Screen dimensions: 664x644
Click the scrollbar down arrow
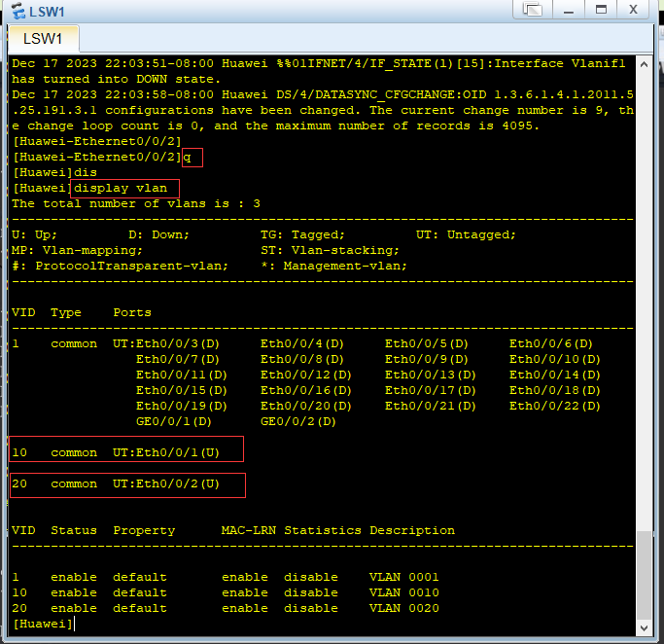pos(645,627)
